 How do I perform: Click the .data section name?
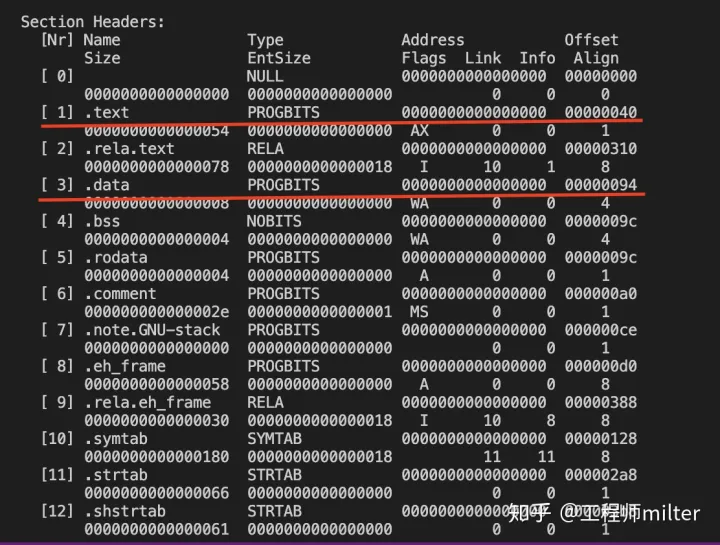pos(107,185)
